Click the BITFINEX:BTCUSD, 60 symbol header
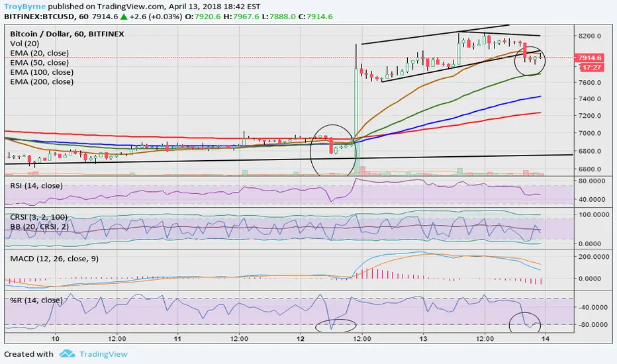617x364 pixels. coord(46,17)
